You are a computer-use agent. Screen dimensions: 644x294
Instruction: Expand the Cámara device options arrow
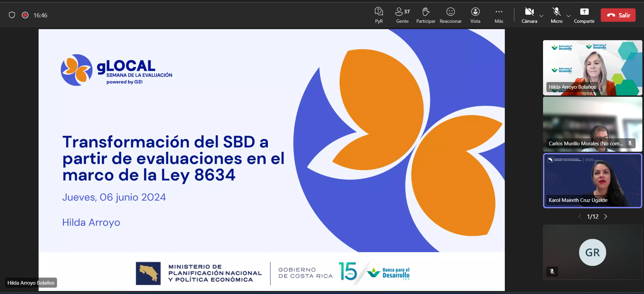(541, 16)
